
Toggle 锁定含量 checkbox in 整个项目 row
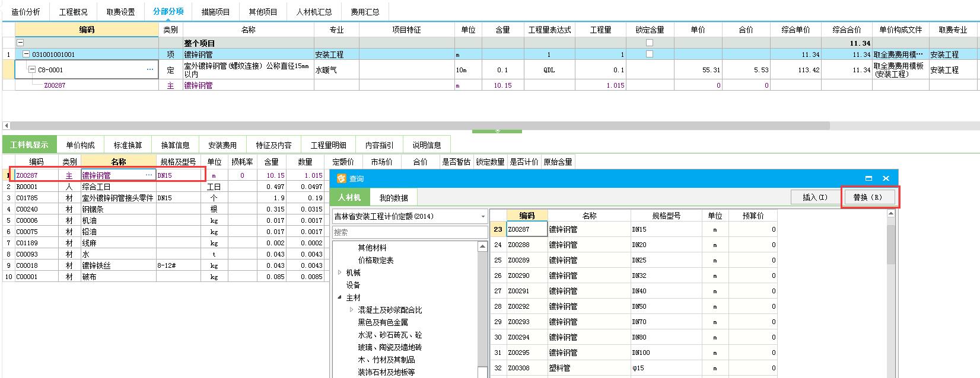point(650,43)
